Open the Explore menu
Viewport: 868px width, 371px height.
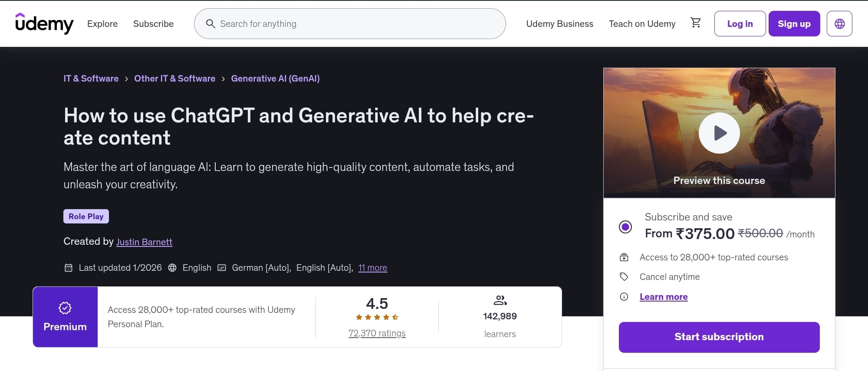click(102, 24)
